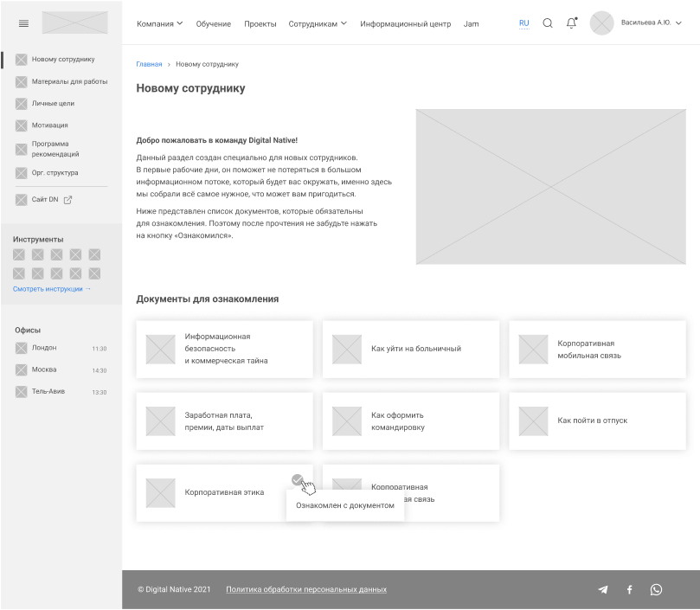Click the last tool icon in the first Инструменты row
The height and width of the screenshot is (610, 700).
pos(94,254)
